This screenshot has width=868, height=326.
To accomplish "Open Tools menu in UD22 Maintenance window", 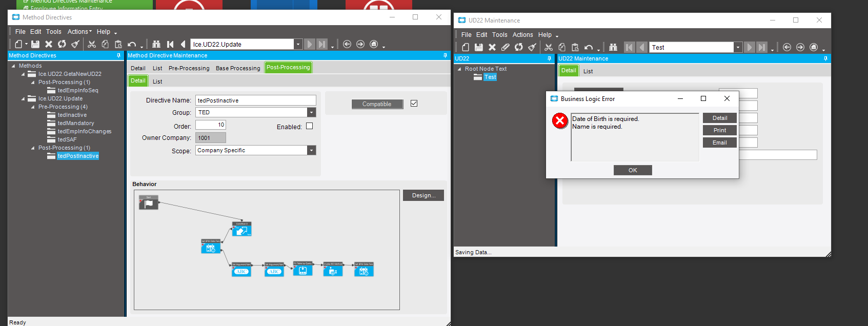I will pos(500,35).
